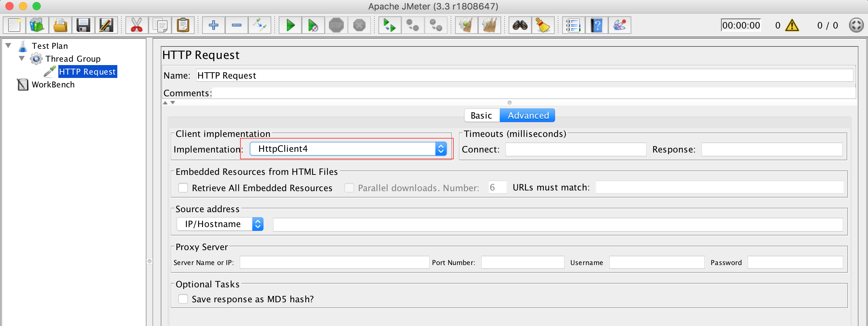Start the test with green play icon

pyautogui.click(x=290, y=25)
